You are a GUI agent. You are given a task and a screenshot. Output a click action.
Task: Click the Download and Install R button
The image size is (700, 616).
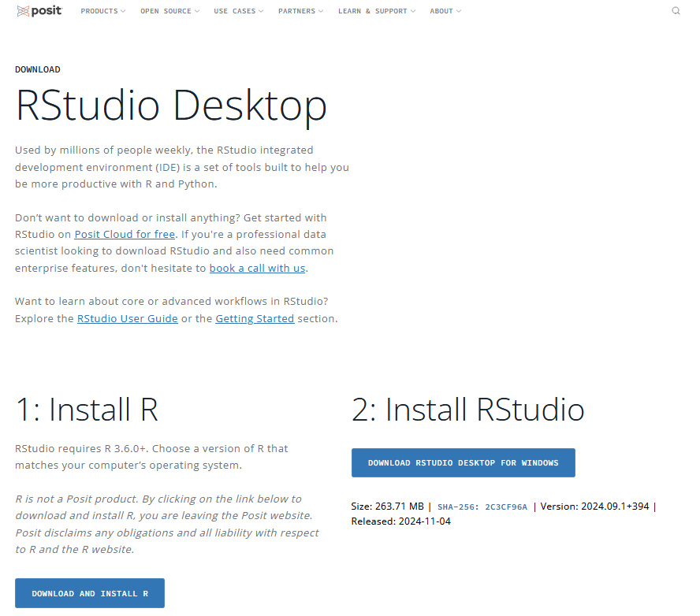point(90,593)
